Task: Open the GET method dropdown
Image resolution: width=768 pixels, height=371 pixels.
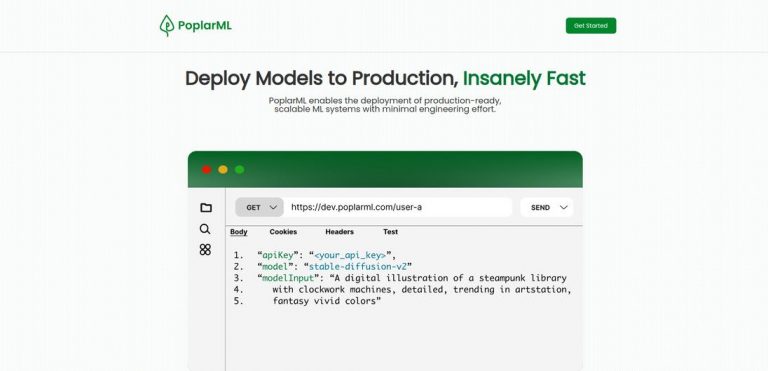Action: click(x=260, y=207)
